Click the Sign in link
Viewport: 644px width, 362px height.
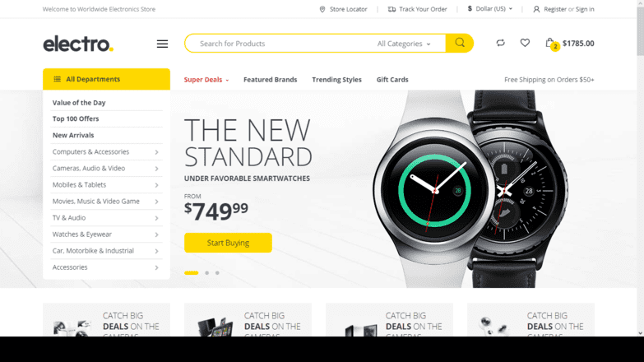pos(585,9)
